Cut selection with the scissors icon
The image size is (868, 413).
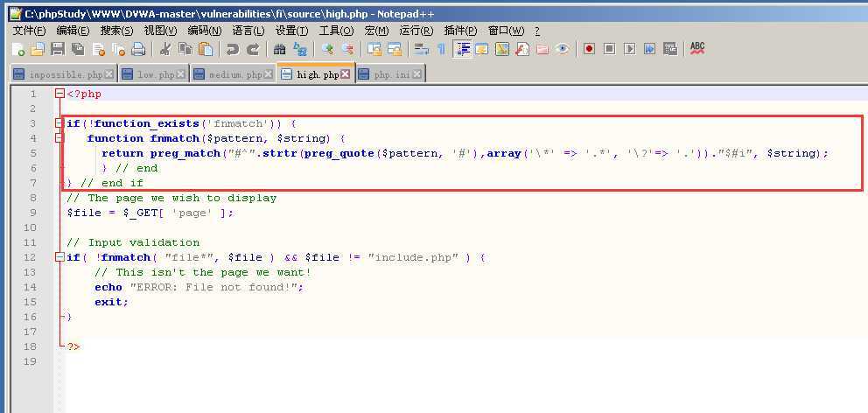coord(165,49)
